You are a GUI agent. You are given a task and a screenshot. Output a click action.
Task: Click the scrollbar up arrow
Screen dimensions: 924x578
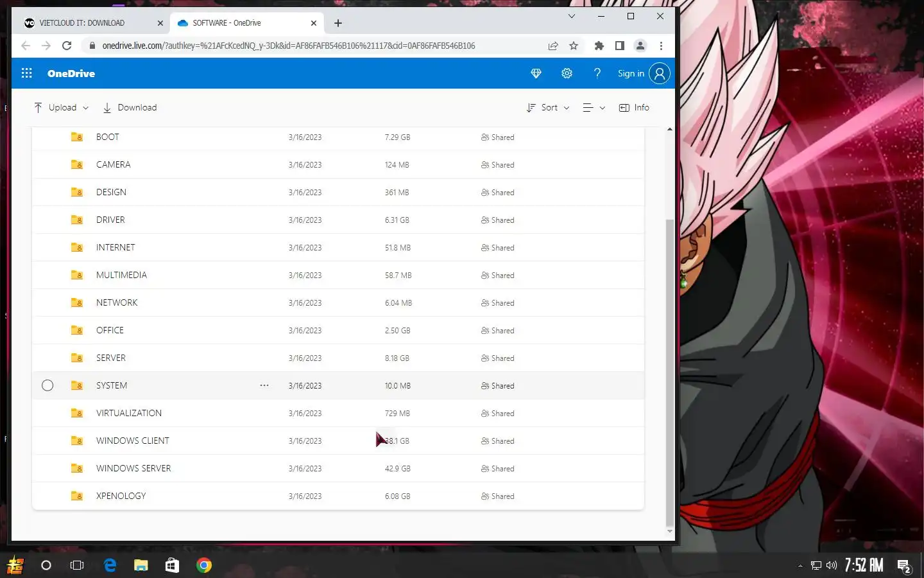pyautogui.click(x=670, y=130)
